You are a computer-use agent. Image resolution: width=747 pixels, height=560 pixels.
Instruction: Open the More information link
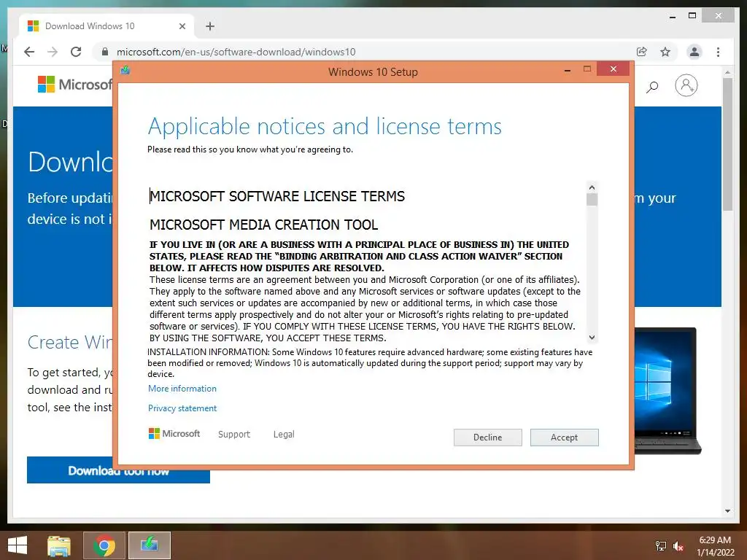[x=182, y=389]
